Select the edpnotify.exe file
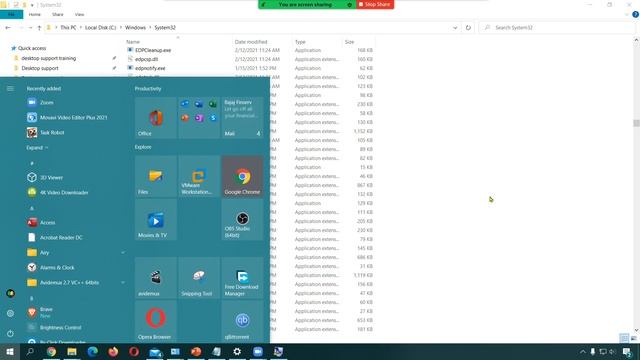640x360 pixels. (x=150, y=68)
